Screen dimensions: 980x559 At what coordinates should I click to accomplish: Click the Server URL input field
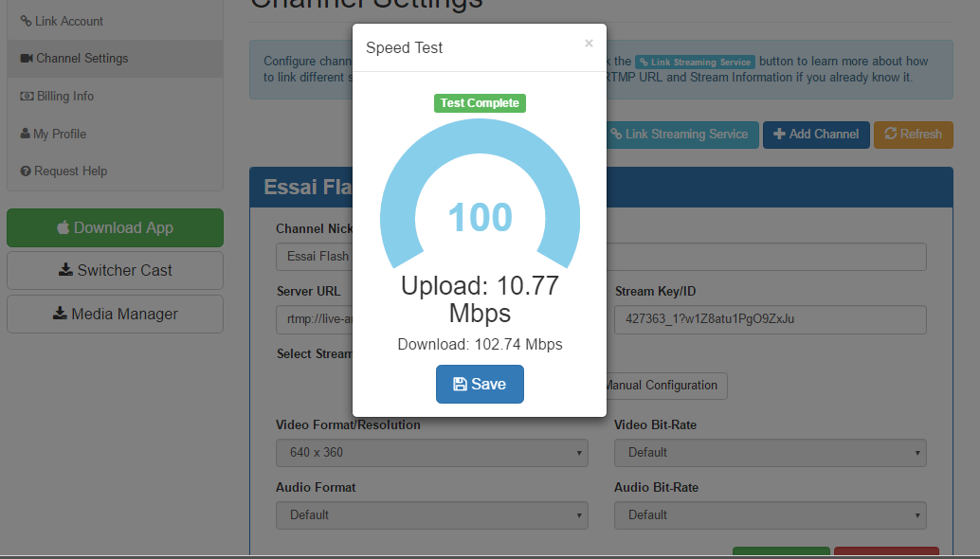tap(315, 319)
